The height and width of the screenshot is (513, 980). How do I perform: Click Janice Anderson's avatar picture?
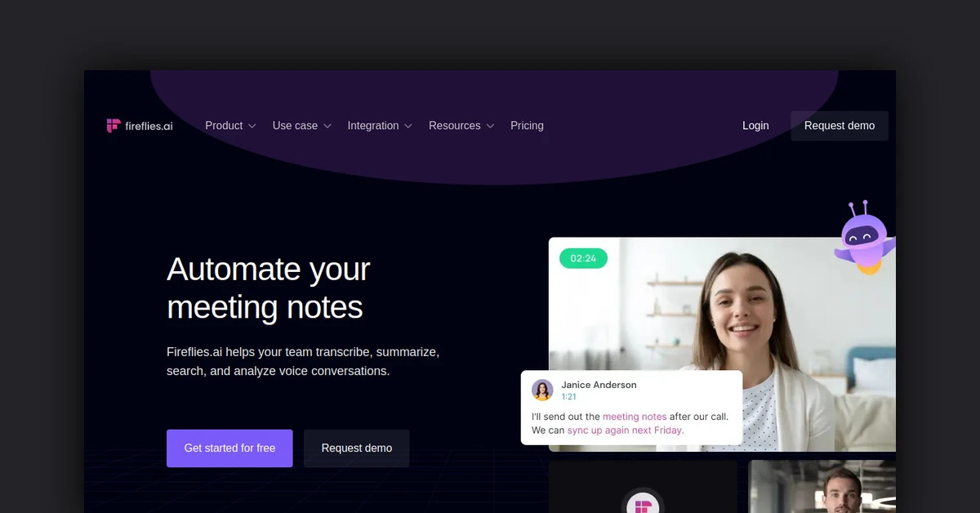coord(542,390)
